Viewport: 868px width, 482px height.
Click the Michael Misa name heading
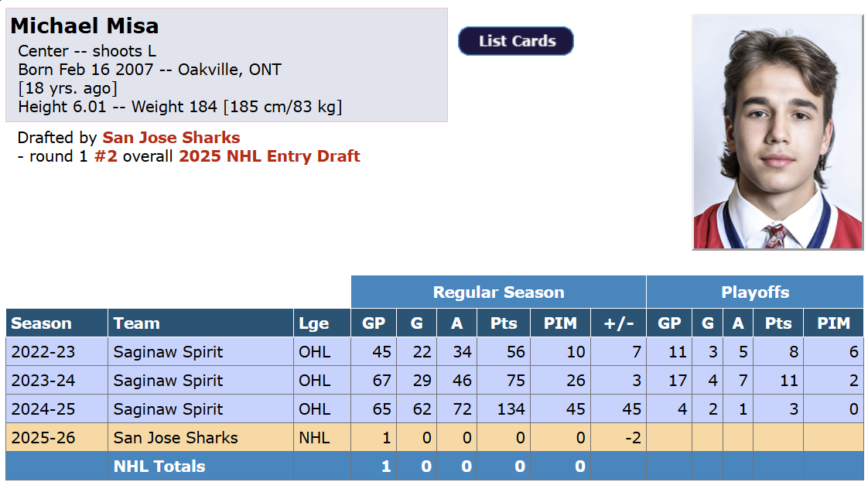pyautogui.click(x=84, y=26)
